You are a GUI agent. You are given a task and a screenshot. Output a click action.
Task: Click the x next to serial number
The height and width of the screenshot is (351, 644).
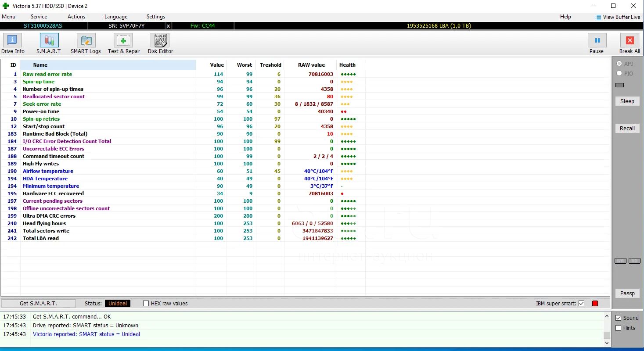168,26
